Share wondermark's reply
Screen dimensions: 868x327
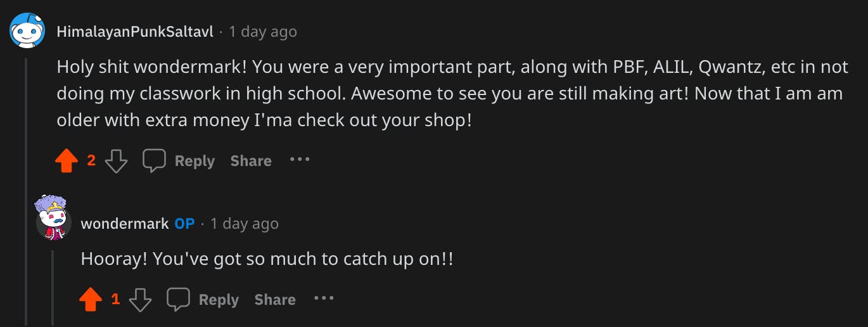[x=275, y=300]
